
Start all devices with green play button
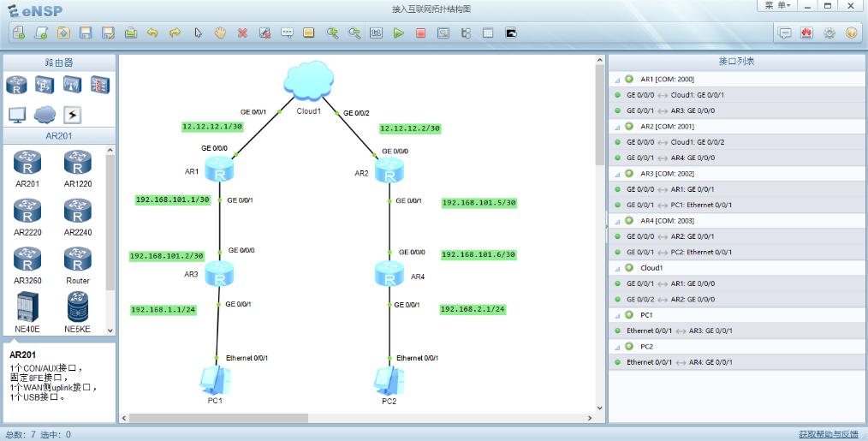(x=398, y=33)
